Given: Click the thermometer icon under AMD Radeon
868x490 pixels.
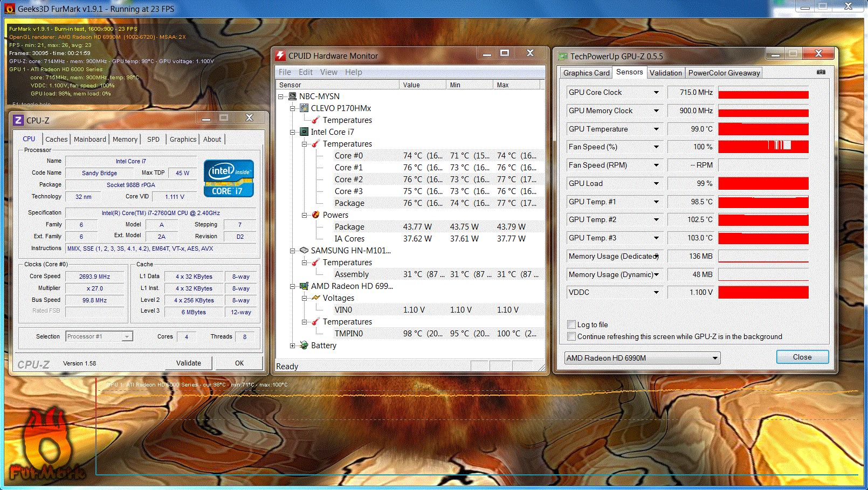Looking at the screenshot, I should pos(316,322).
